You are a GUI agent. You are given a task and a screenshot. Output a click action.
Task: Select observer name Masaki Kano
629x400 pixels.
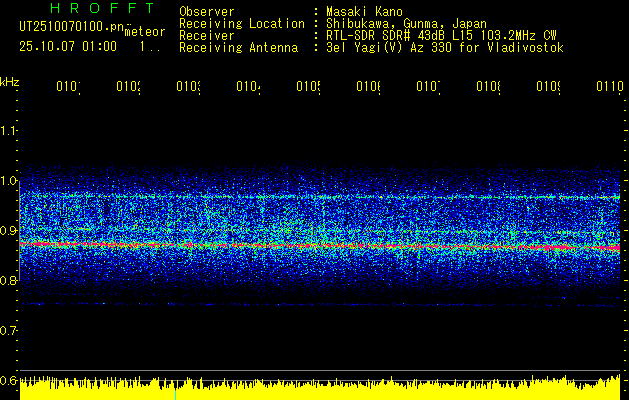364,12
